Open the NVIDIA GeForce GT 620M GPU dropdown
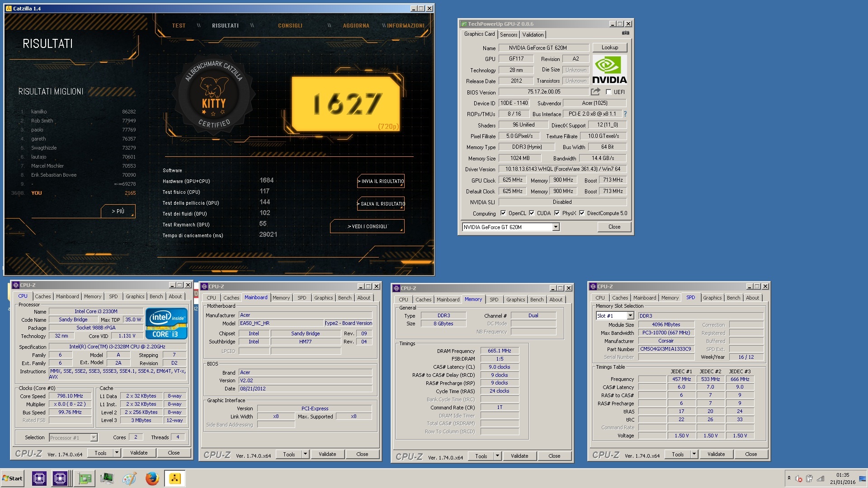Screen dimensions: 868x488 [x=556, y=227]
